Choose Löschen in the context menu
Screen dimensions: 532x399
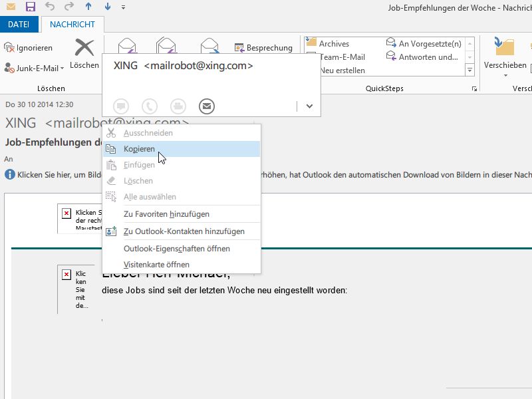click(182, 181)
